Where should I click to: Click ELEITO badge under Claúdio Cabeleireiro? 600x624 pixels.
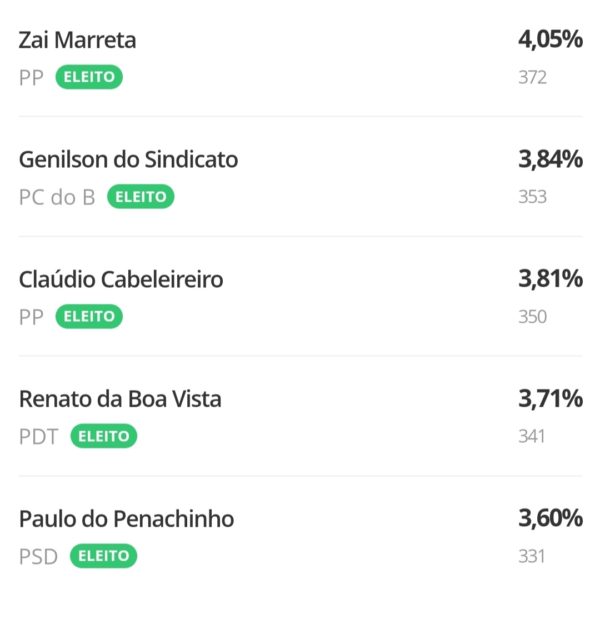pyautogui.click(x=89, y=316)
